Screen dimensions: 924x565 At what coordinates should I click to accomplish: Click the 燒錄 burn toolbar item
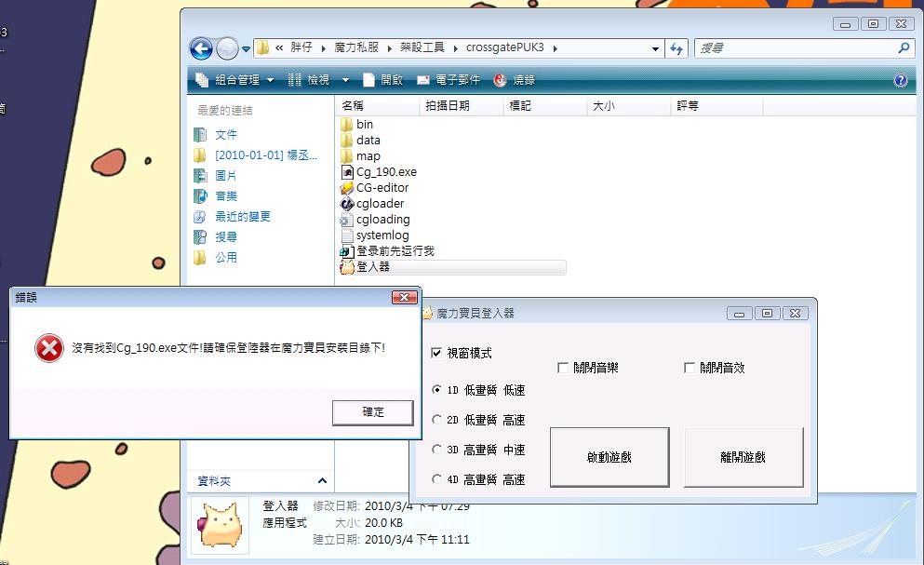[x=516, y=81]
